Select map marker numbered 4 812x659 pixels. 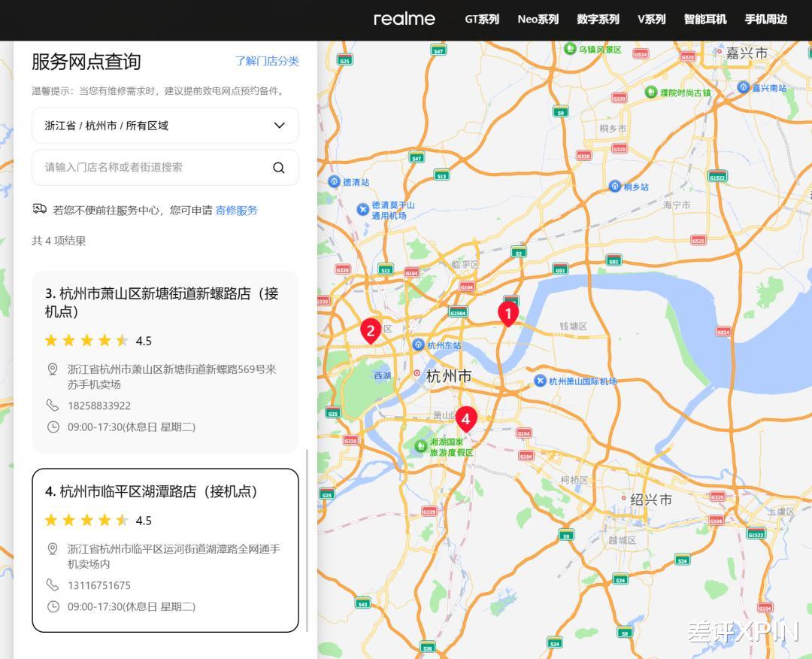tap(466, 419)
